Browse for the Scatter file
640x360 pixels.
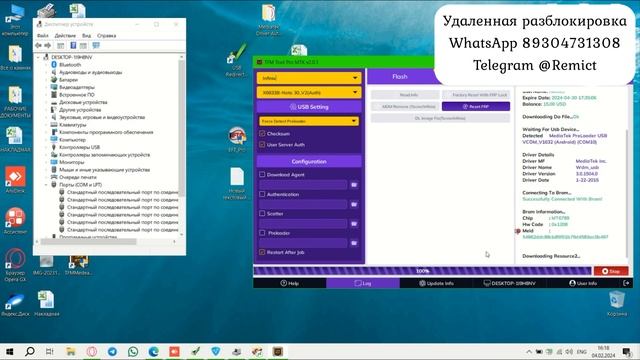point(354,224)
